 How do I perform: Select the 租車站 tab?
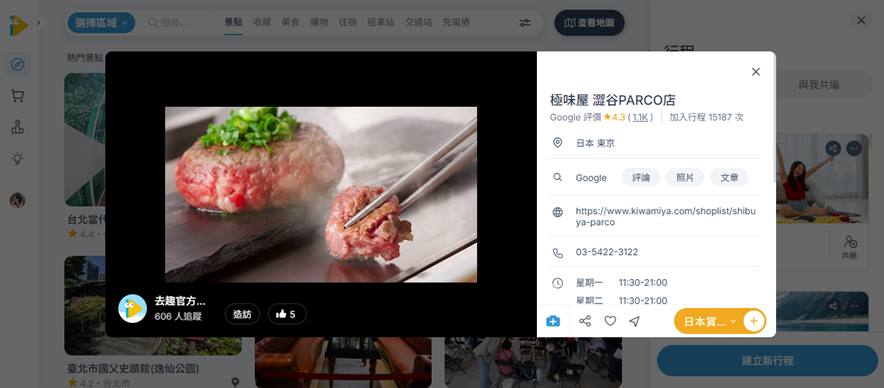pos(381,23)
